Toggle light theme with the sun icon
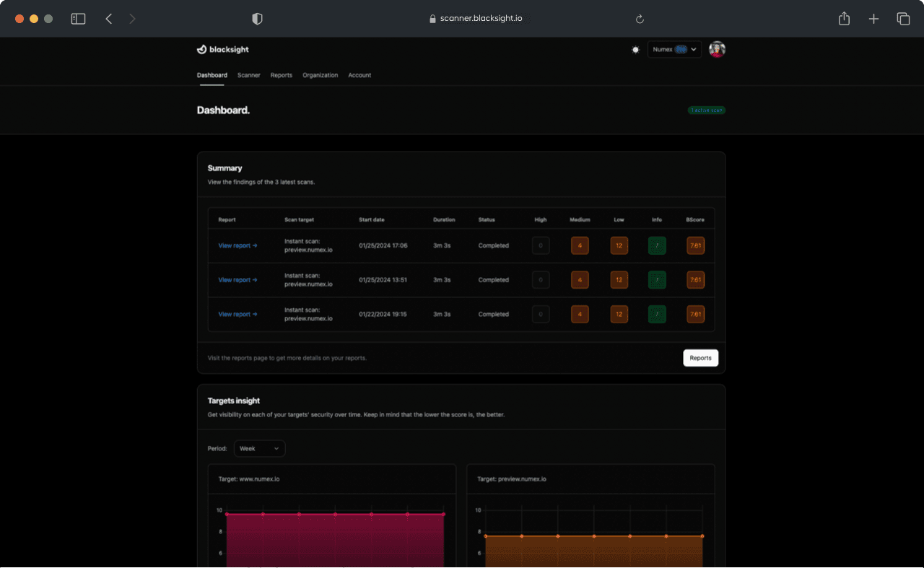 (635, 50)
